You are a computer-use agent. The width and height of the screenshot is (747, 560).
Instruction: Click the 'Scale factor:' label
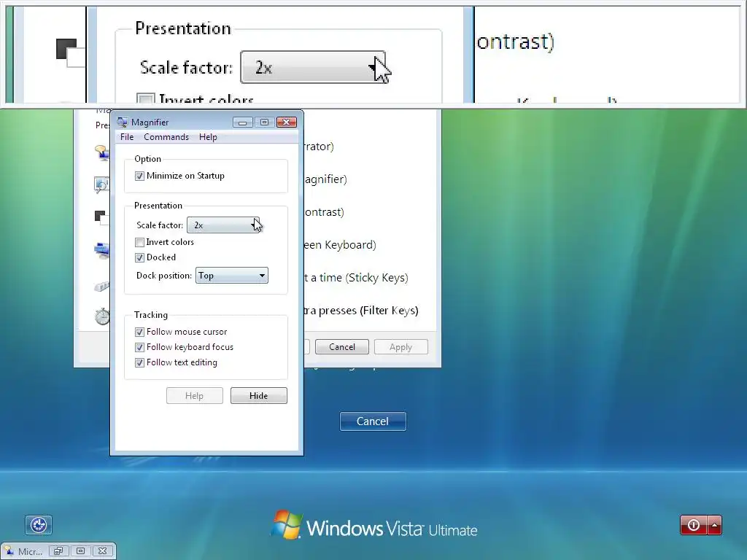click(160, 225)
